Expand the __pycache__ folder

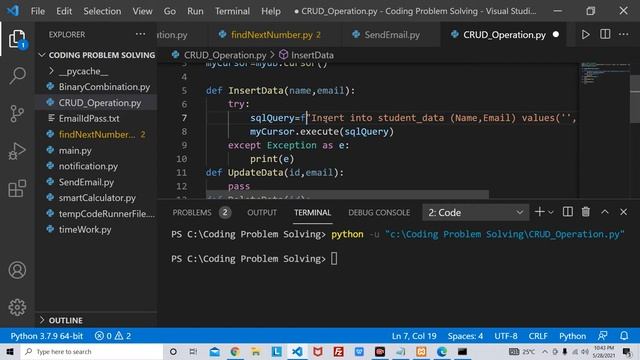point(97,71)
